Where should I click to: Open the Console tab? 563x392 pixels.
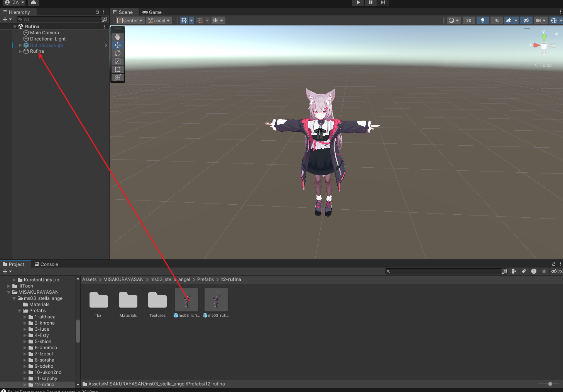[x=46, y=264]
